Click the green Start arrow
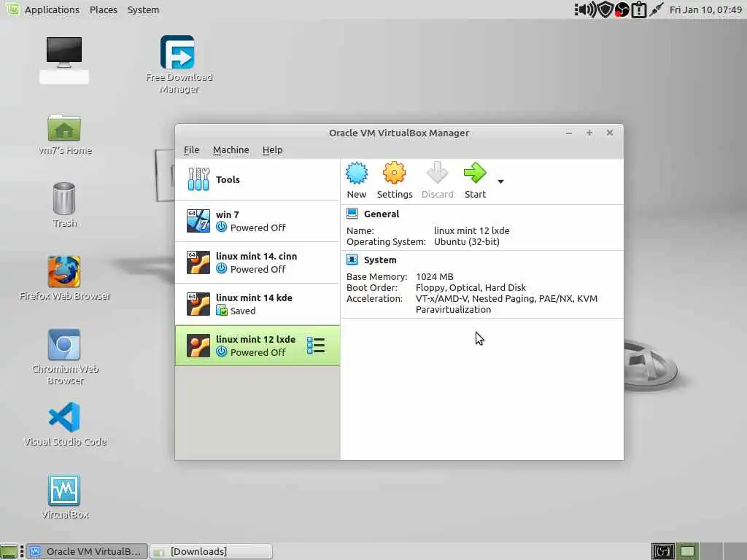 point(474,173)
